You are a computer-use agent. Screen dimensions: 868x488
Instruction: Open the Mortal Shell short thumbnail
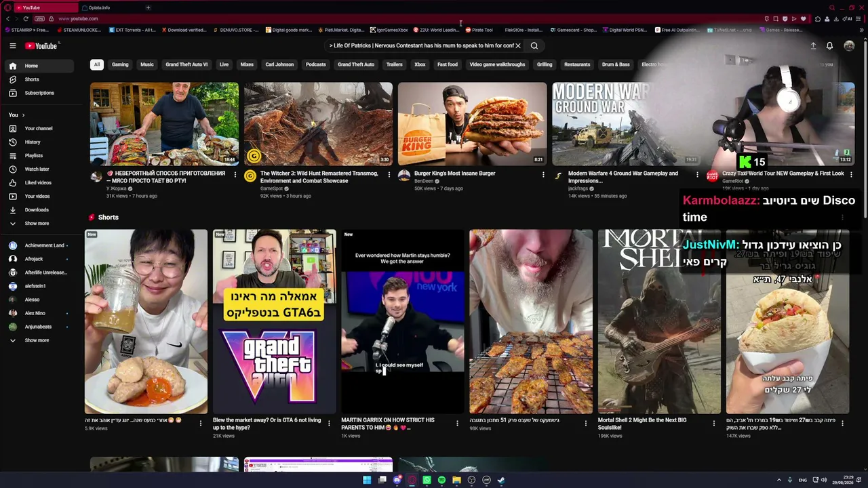[659, 321]
